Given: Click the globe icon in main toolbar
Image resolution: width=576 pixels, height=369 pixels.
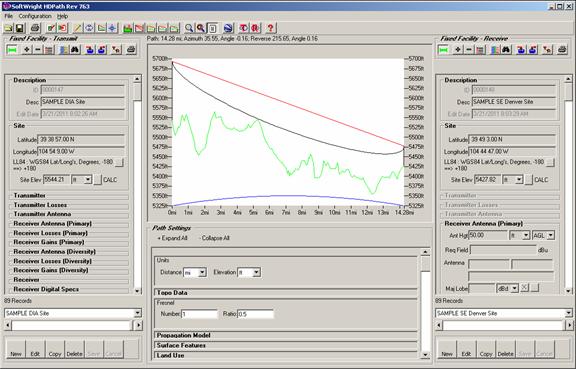Looking at the screenshot, I should pos(228,28).
